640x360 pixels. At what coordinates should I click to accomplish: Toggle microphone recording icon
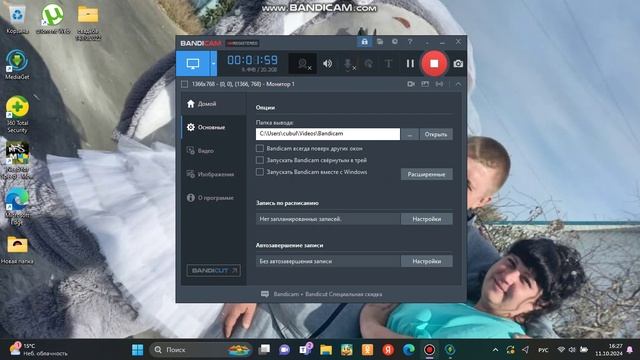click(348, 64)
